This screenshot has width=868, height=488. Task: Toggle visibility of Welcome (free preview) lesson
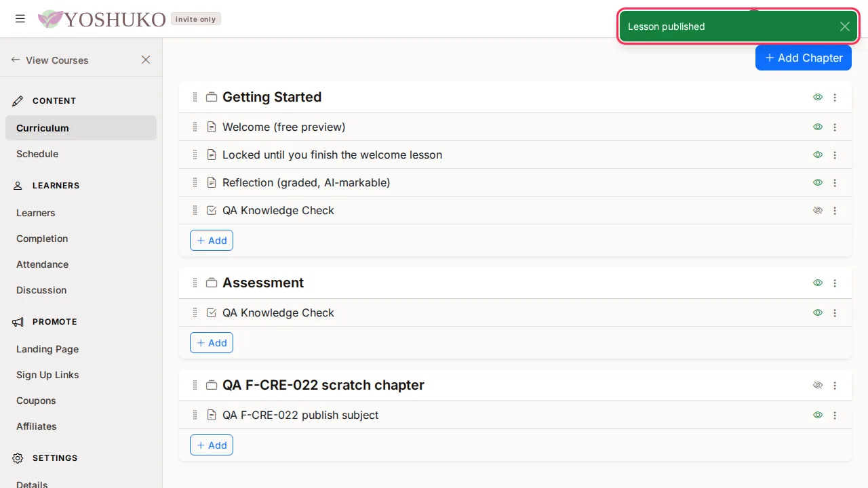(x=818, y=127)
